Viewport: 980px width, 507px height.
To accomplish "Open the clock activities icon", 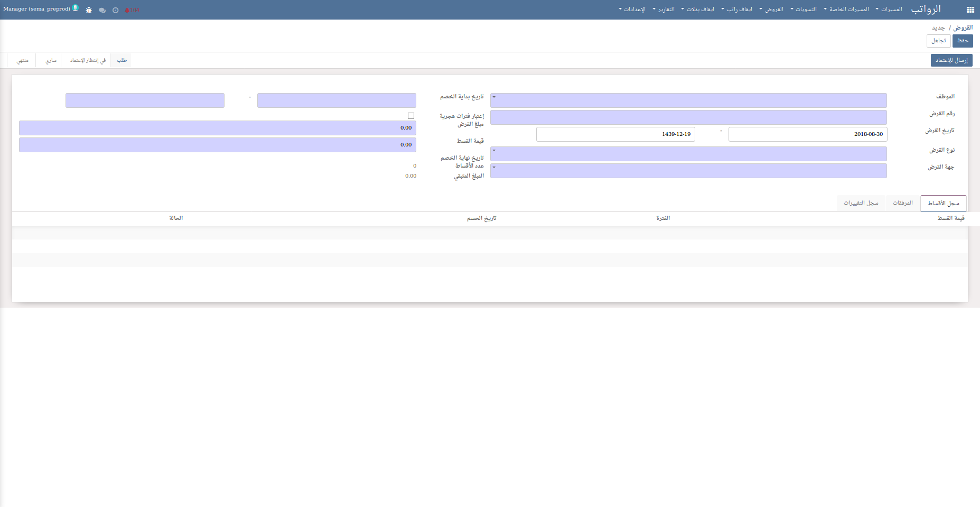I will [x=115, y=10].
